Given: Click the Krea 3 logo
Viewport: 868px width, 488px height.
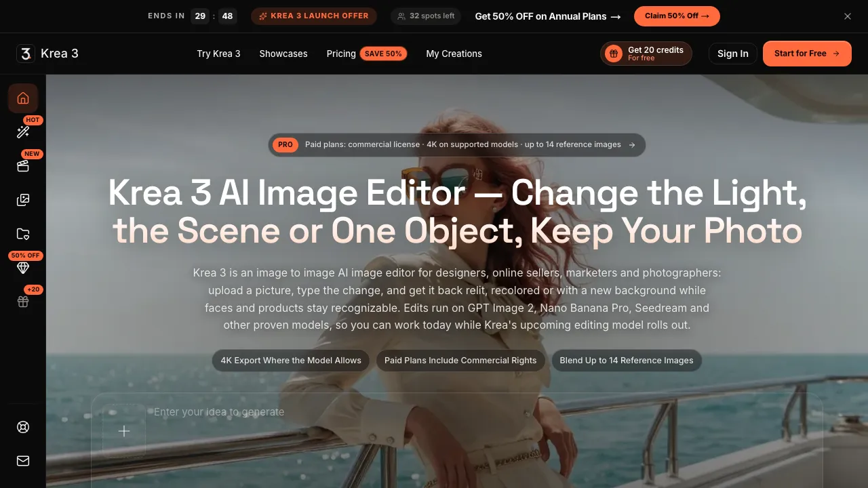Looking at the screenshot, I should coord(26,54).
